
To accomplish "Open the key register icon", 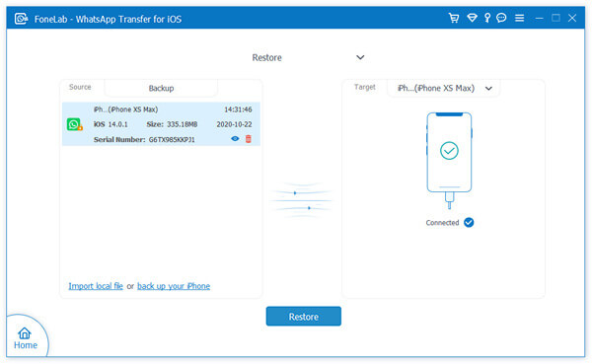I will tap(487, 18).
